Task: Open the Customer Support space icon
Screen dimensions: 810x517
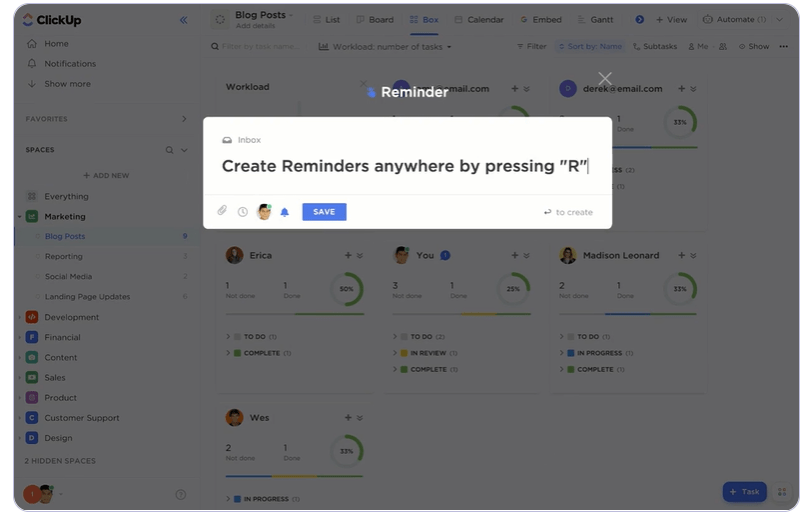Action: click(32, 418)
